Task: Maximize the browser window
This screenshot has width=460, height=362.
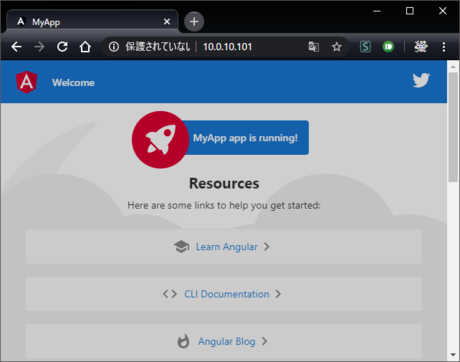Action: coord(410,11)
